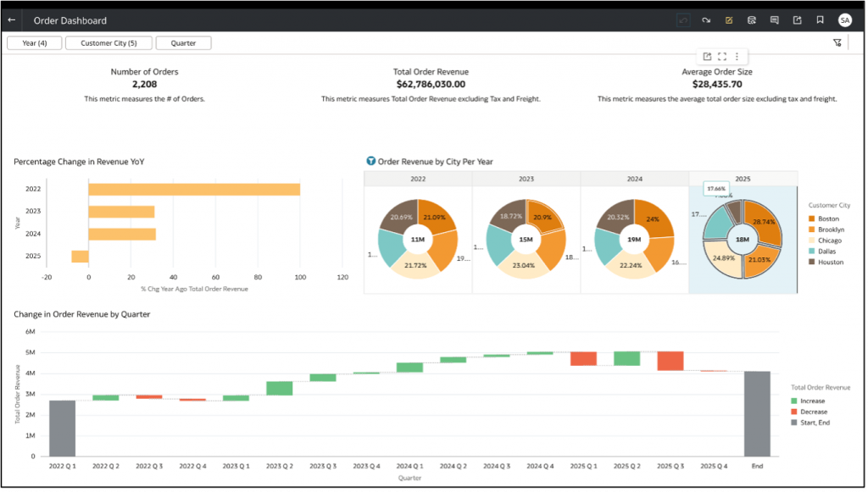Image resolution: width=868 pixels, height=492 pixels.
Task: Click the 20.69% Houston slice in 2022
Action: 400,216
